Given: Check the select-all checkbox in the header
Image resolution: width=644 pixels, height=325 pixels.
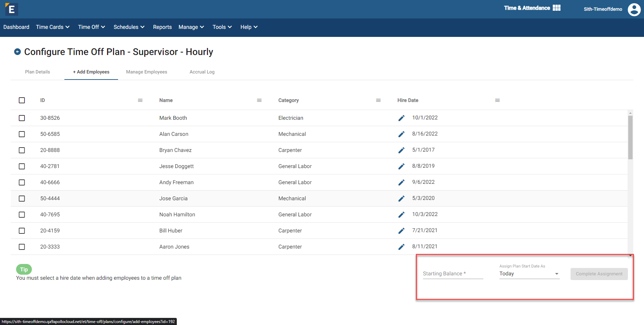Looking at the screenshot, I should (x=22, y=100).
